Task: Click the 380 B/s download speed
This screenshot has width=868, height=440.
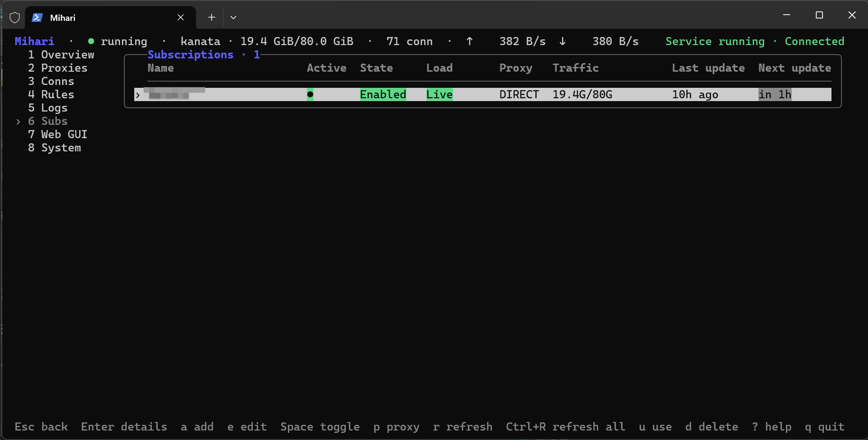Action: click(616, 41)
